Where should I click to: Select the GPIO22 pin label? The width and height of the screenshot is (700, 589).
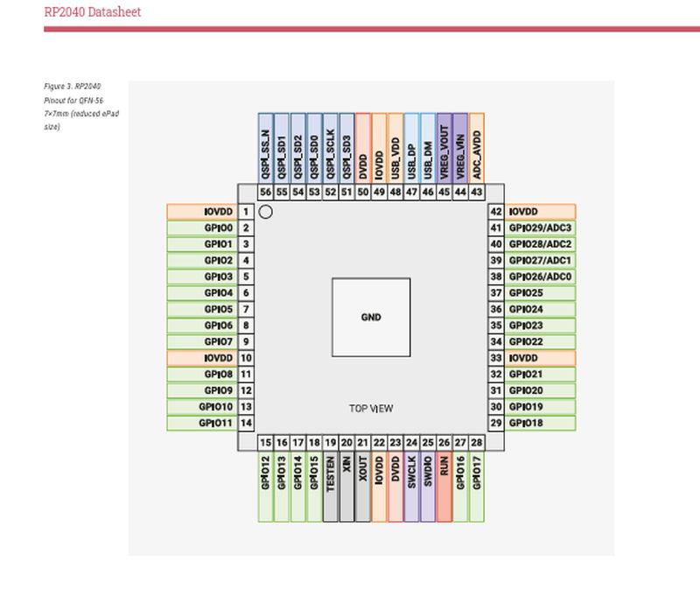pyautogui.click(x=540, y=341)
